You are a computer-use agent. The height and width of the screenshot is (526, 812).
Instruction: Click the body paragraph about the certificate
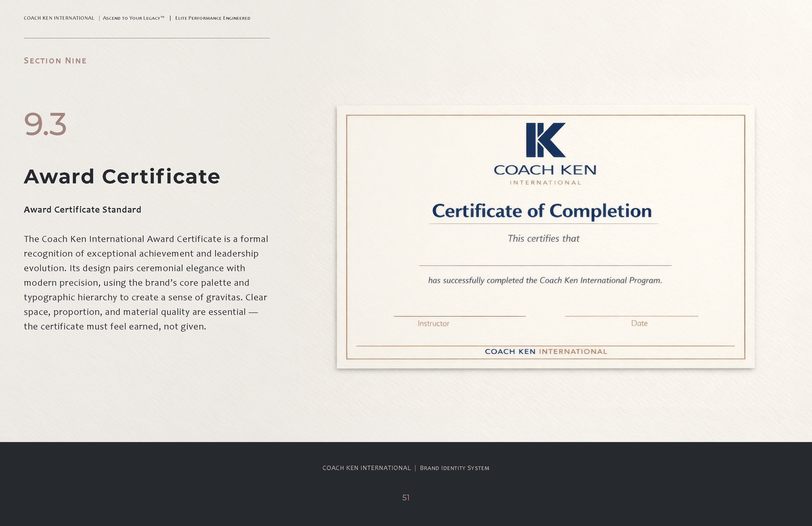(146, 283)
